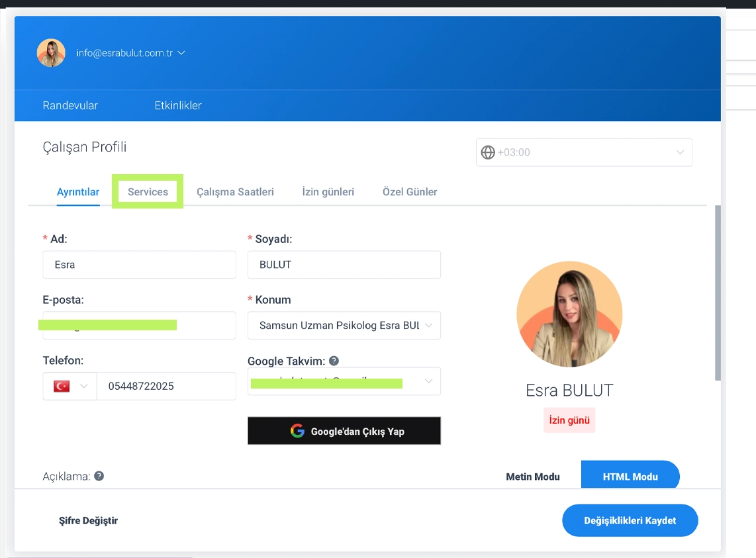
Task: Open the Konum location dropdown
Action: (x=344, y=326)
